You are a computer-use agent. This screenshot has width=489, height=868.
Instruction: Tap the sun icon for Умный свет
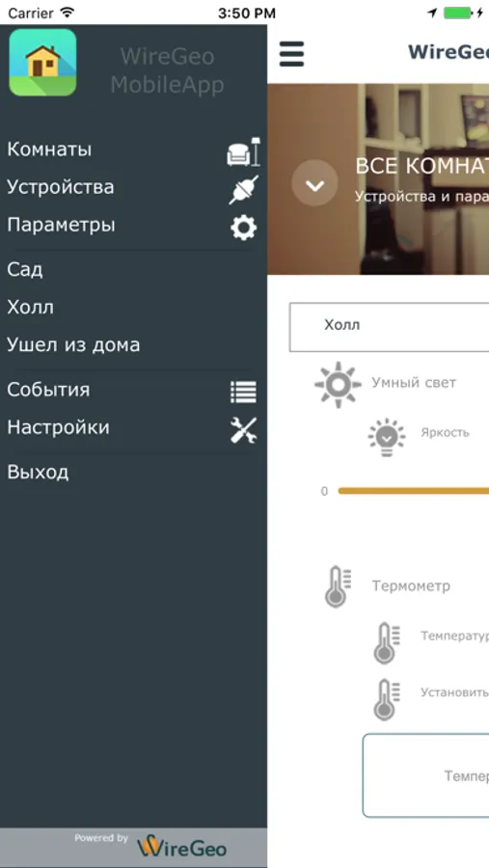[x=338, y=385]
